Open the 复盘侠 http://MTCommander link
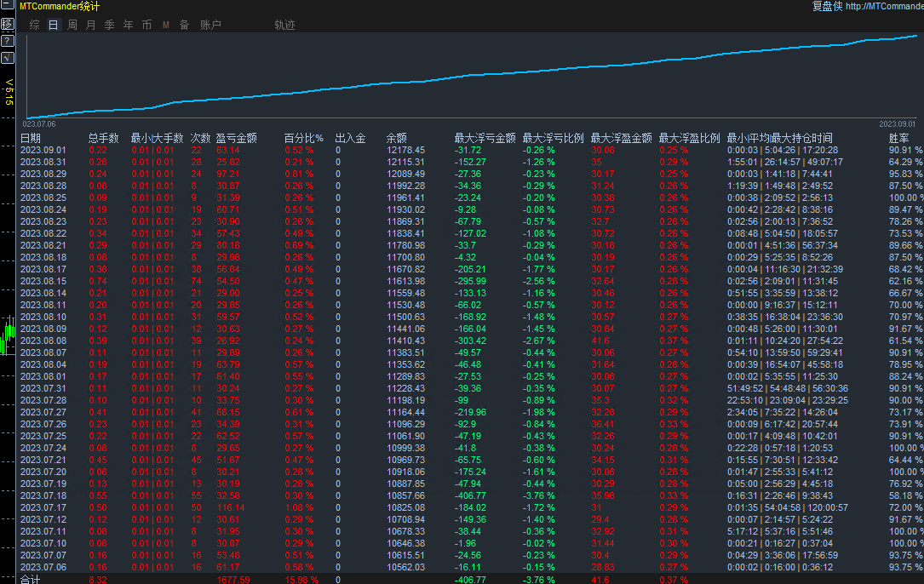The width and height of the screenshot is (924, 584). (868, 6)
